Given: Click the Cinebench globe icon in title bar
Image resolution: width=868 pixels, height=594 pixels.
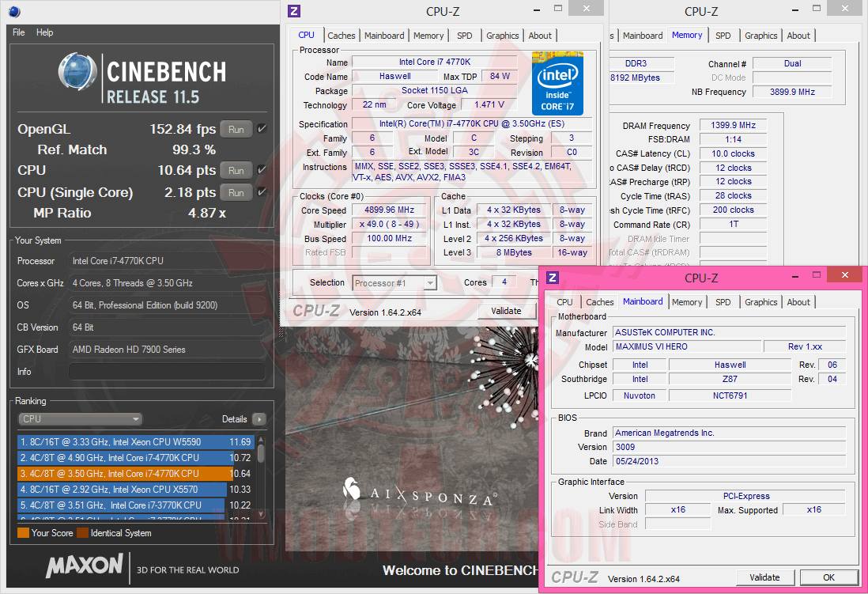Looking at the screenshot, I should (x=14, y=11).
